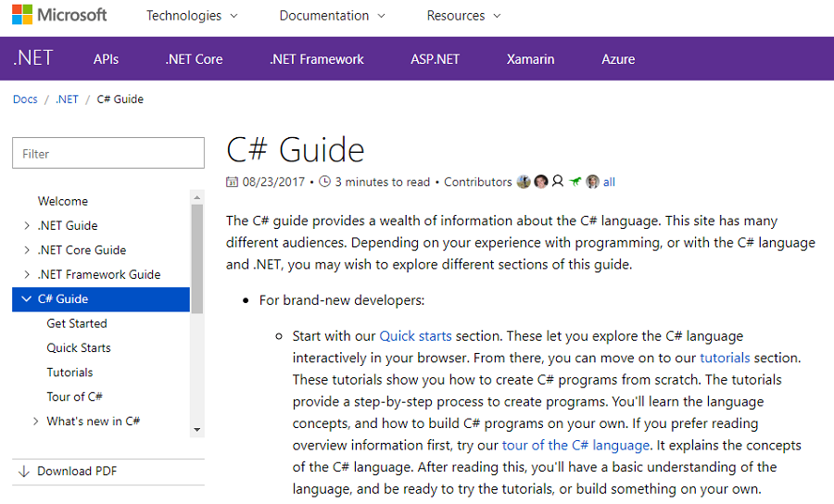Click the .NET breadcrumb link
The image size is (834, 504).
[x=67, y=99]
